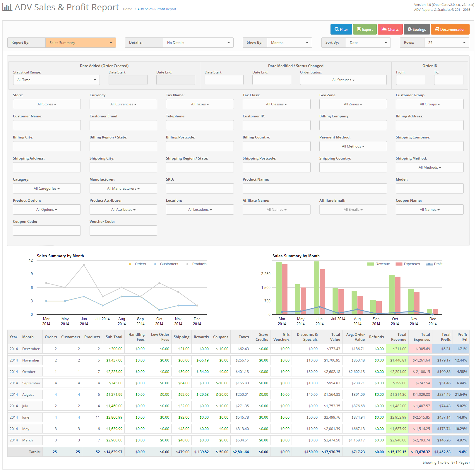476x471 pixels.
Task: Toggle Revenue series in chart legend
Action: pos(379,264)
